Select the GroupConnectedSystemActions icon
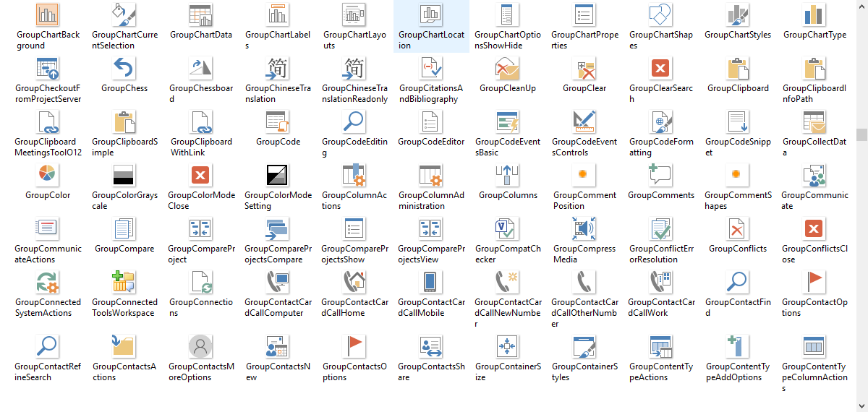 click(48, 283)
